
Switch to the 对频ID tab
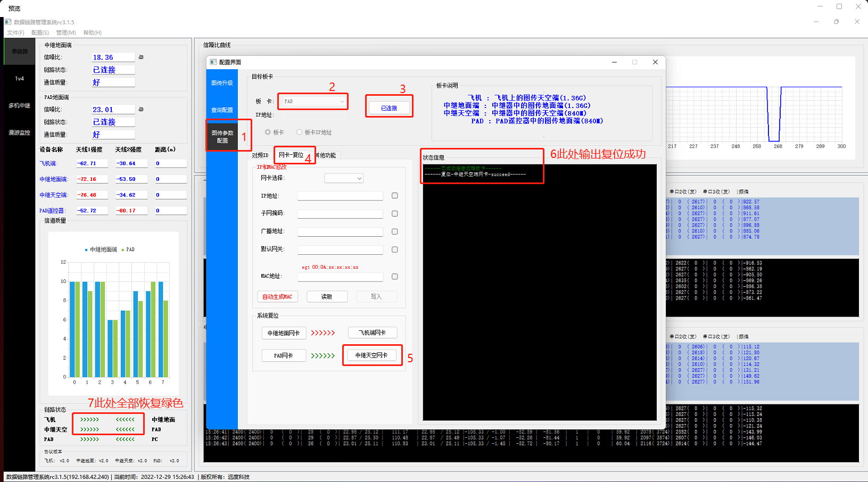(260, 155)
